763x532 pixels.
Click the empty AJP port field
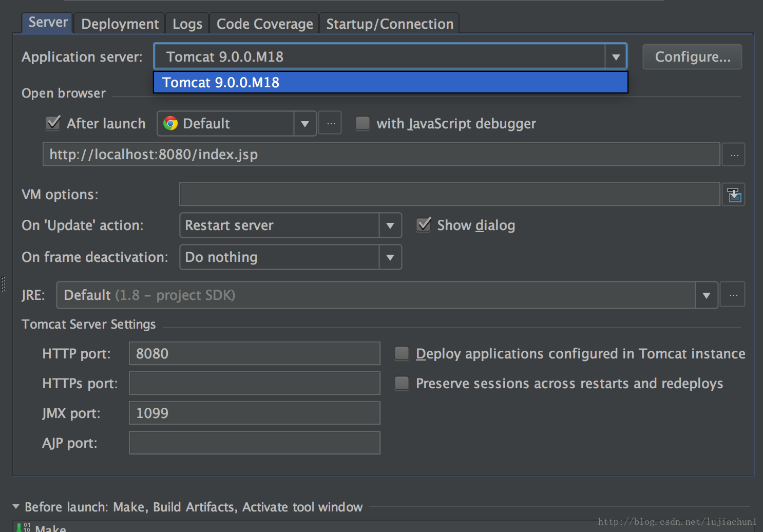(254, 443)
